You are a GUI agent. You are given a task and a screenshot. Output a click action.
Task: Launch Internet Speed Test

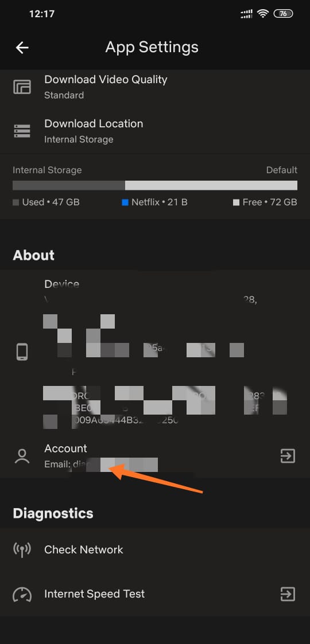[155, 594]
